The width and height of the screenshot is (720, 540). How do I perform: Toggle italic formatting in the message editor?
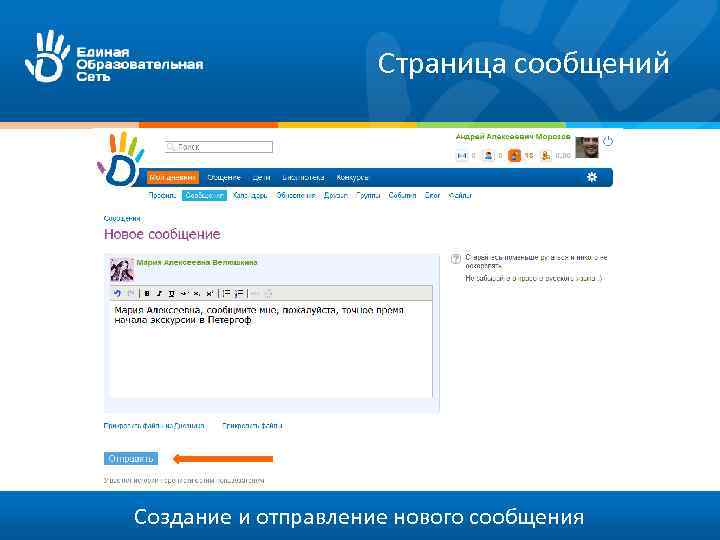point(159,293)
